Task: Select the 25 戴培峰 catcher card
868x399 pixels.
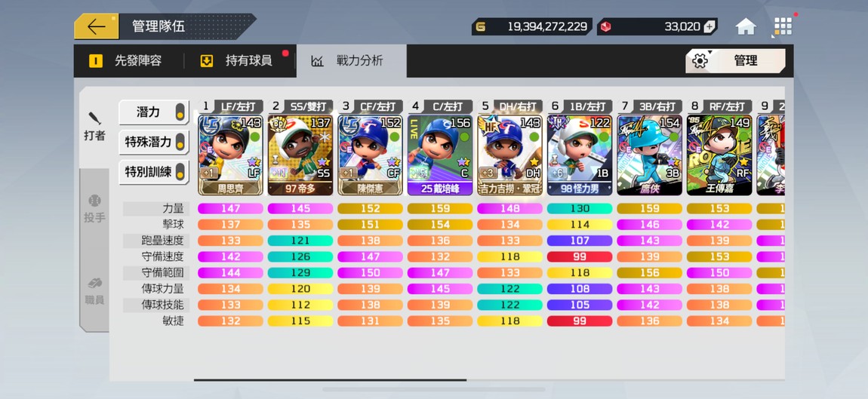Action: pyautogui.click(x=440, y=155)
